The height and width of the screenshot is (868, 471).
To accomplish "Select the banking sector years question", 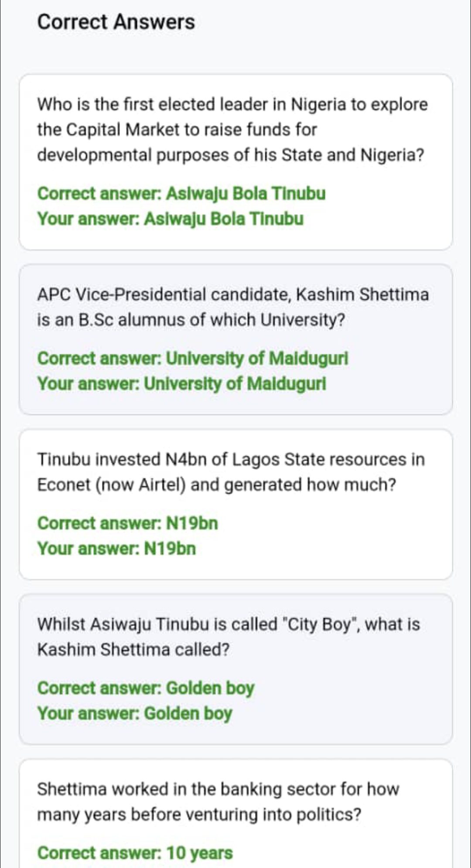I will pyautogui.click(x=218, y=802).
